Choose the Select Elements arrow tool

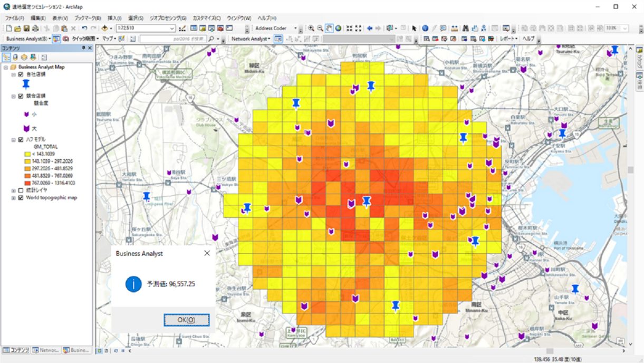pos(414,28)
